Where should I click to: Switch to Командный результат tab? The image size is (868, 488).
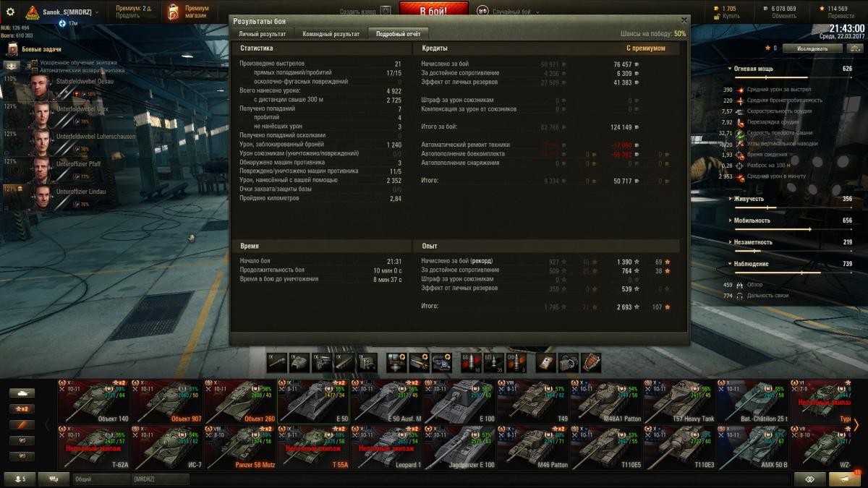click(x=331, y=34)
